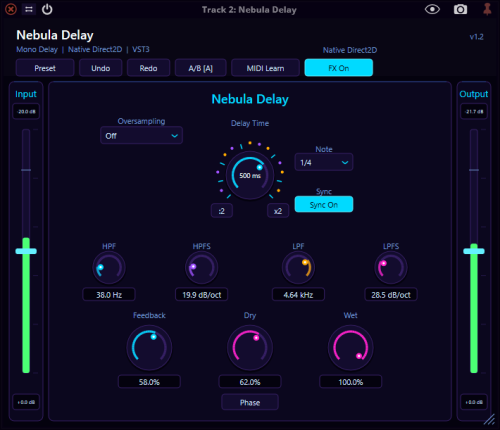Click the Output fader handle
This screenshot has height=430, width=500.
point(474,251)
